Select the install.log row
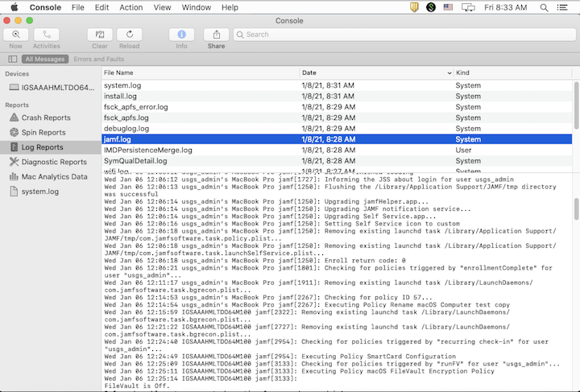The width and height of the screenshot is (580, 392). (337, 96)
